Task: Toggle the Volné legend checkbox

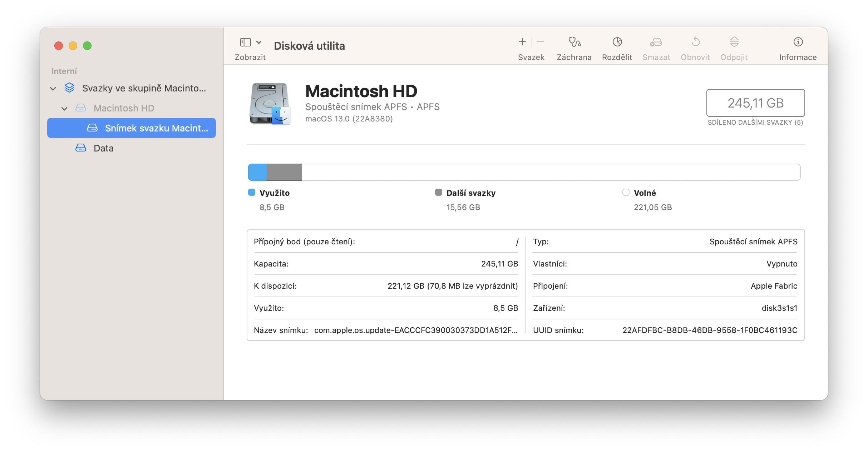Action: click(626, 193)
